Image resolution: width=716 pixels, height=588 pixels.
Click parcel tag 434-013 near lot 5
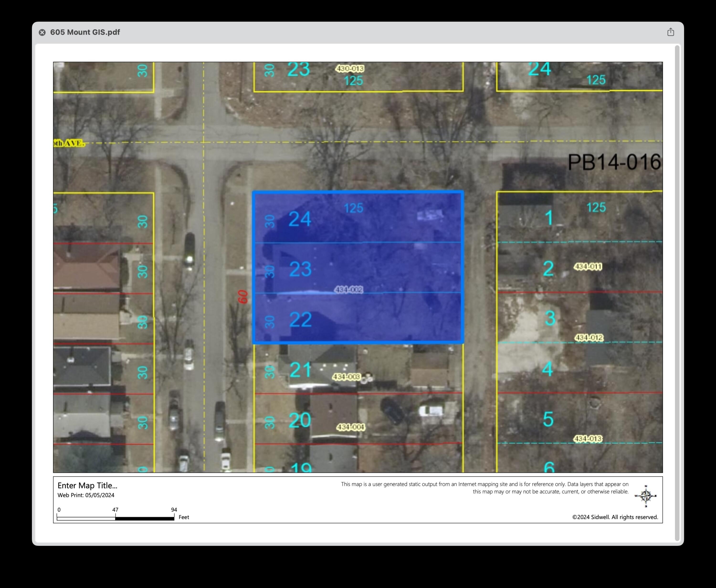pyautogui.click(x=588, y=439)
